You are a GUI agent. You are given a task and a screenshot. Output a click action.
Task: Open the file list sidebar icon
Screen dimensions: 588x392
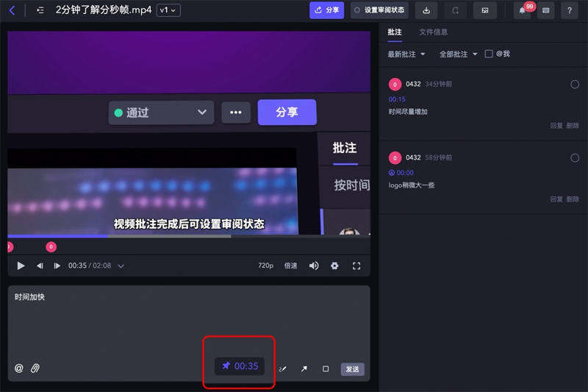click(40, 10)
